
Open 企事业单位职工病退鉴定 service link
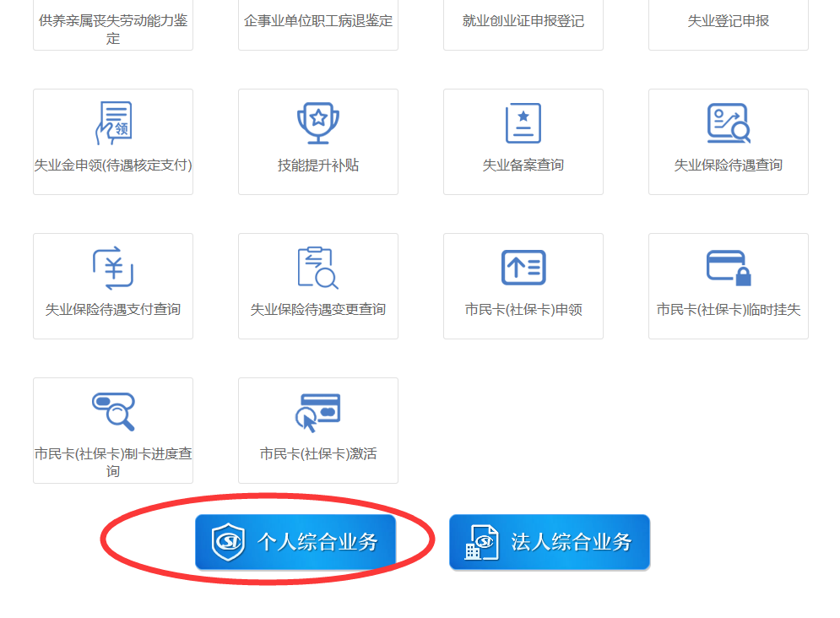click(318, 21)
